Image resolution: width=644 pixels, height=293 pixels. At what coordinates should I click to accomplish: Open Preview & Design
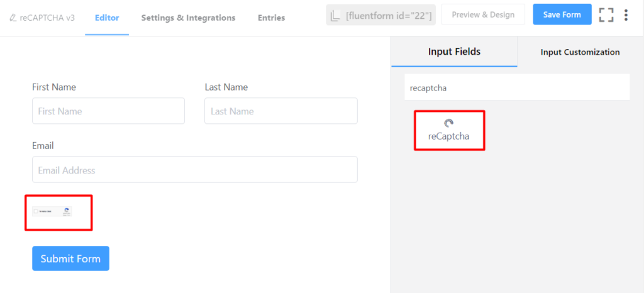pyautogui.click(x=483, y=14)
